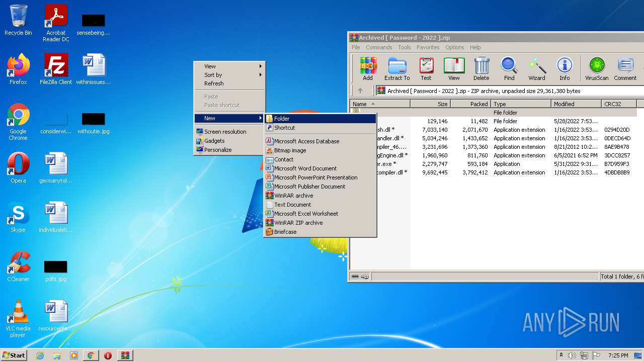
Task: Choose WinRAR archive in New submenu
Action: point(320,196)
